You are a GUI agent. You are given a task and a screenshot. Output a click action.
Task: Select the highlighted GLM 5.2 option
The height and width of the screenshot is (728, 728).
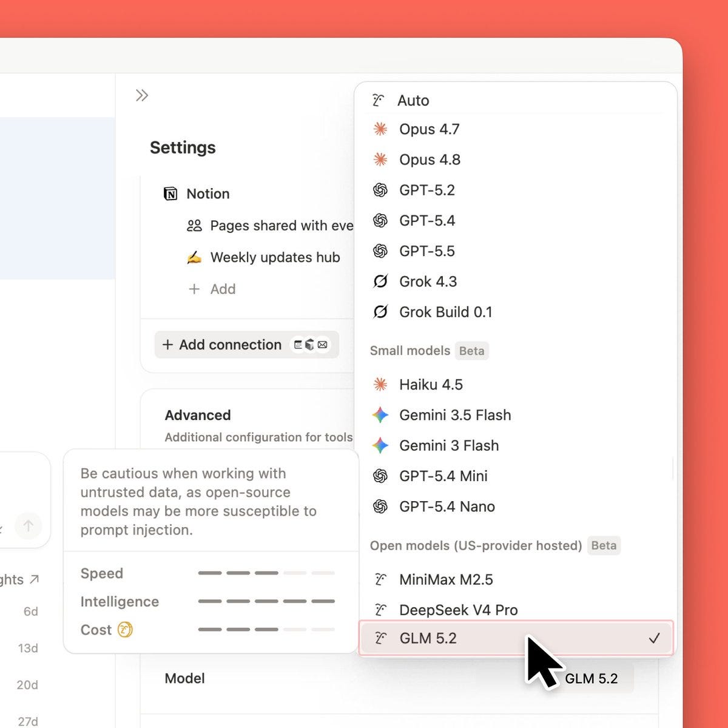click(516, 638)
